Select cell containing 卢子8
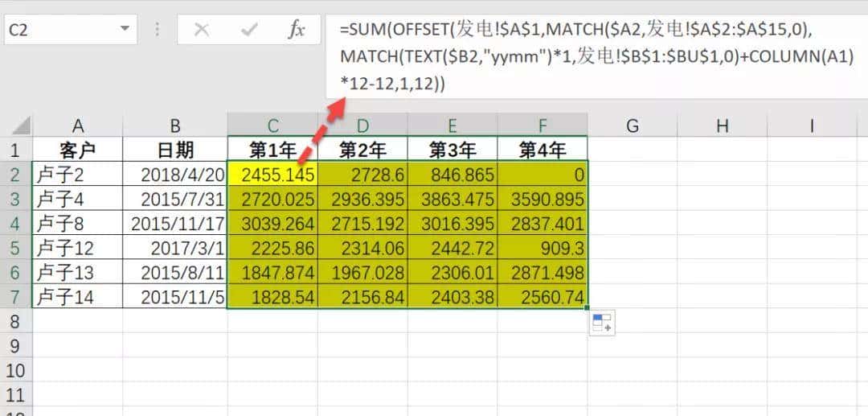 [77, 223]
